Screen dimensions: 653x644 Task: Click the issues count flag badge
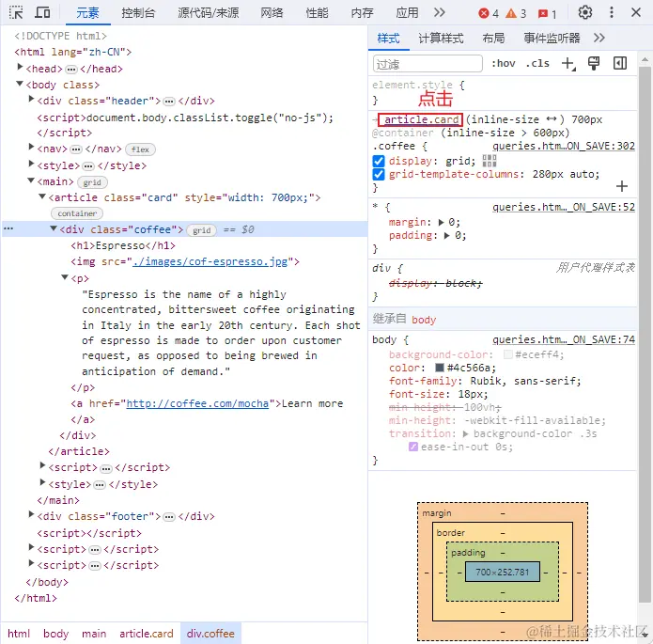pos(547,14)
